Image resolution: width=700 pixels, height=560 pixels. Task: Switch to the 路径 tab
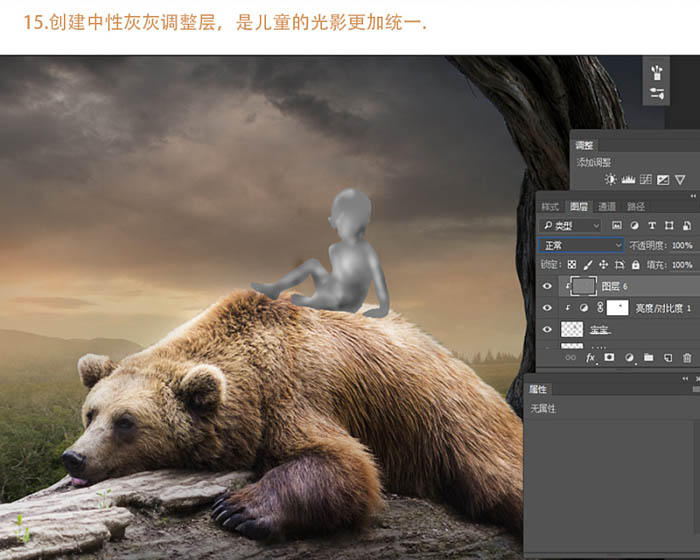[636, 206]
